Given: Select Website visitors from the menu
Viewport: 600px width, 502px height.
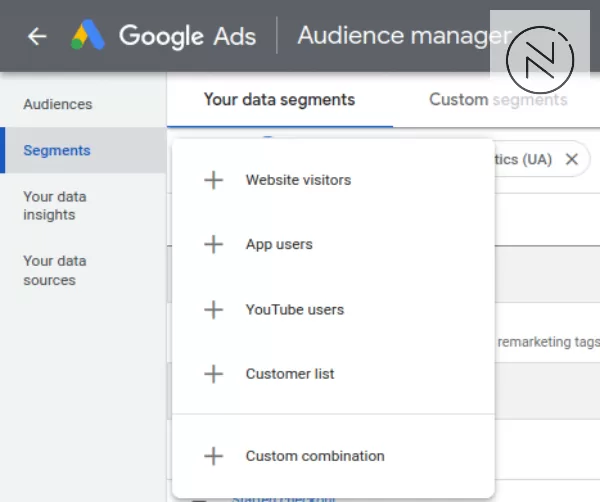Looking at the screenshot, I should (298, 180).
